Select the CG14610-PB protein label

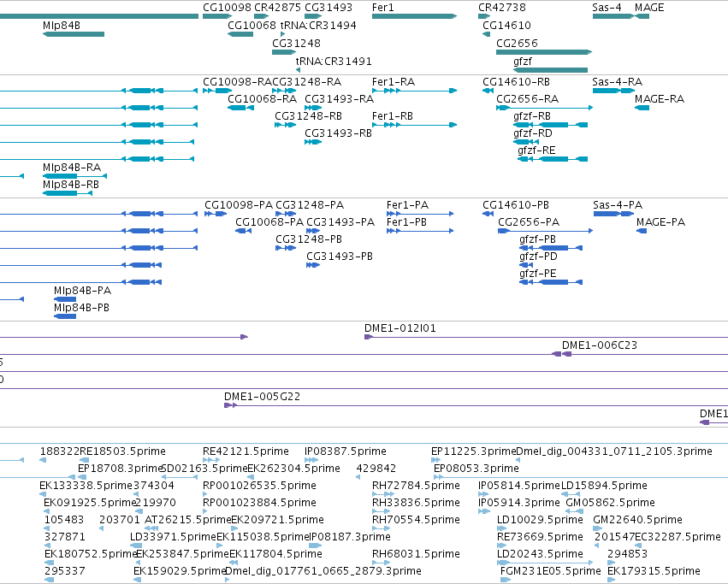(516, 205)
